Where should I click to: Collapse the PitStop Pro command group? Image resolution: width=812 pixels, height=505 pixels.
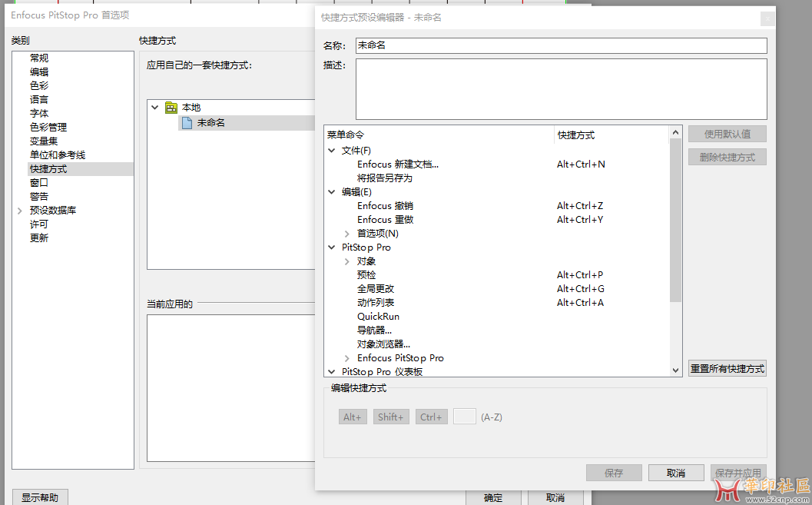pyautogui.click(x=331, y=247)
